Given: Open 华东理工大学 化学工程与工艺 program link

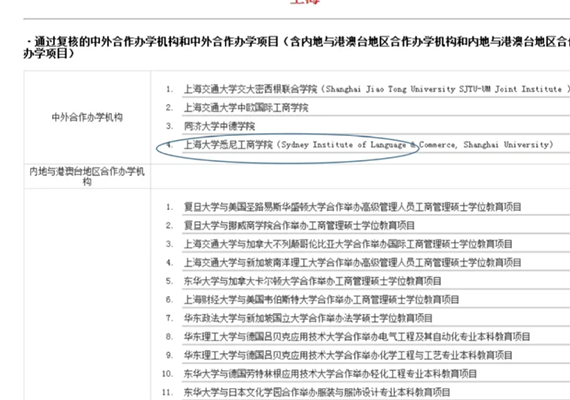Looking at the screenshot, I should (x=348, y=355).
